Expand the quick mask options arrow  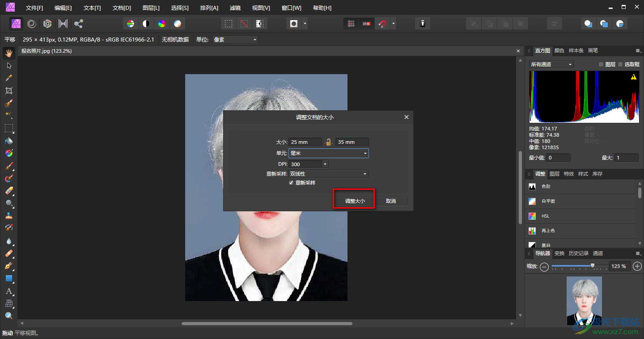click(x=305, y=24)
